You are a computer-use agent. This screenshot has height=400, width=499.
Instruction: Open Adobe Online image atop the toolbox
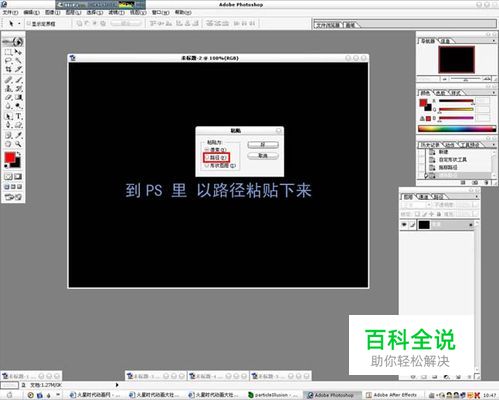click(x=13, y=42)
